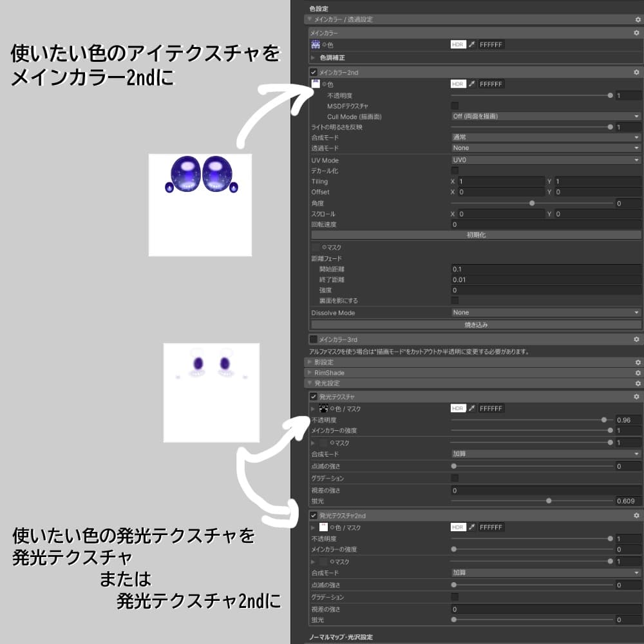Click the eyedropper icon next to メインカラー color
Image resolution: width=644 pixels, height=644 pixels.
(473, 45)
